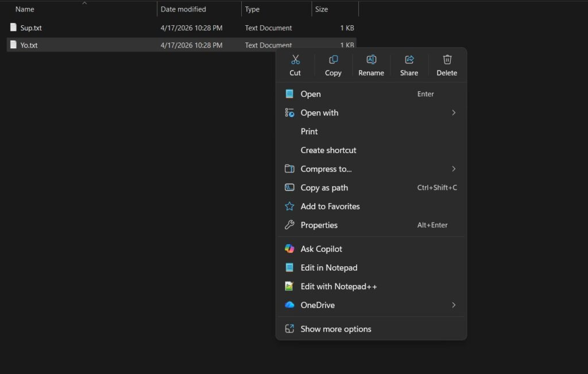Click the 1 KB size of Sup.txt
This screenshot has width=588, height=374.
click(347, 28)
